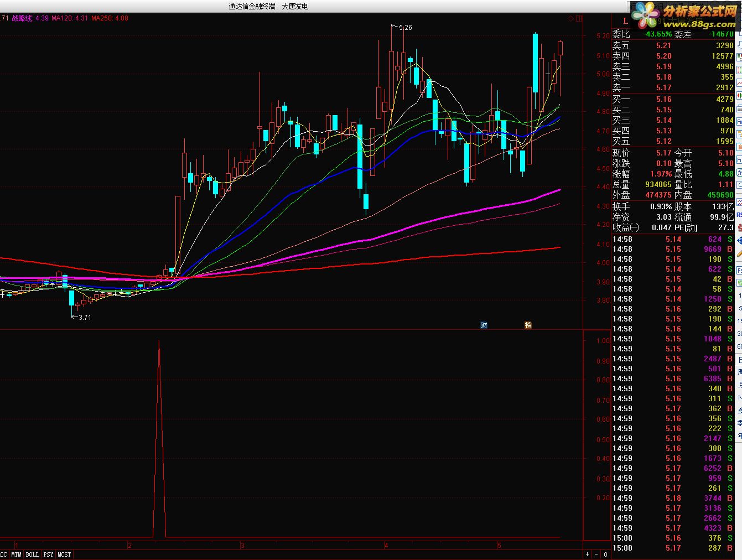Select the 15:00 trade with volume 376
The image size is (742, 560).
[673, 538]
